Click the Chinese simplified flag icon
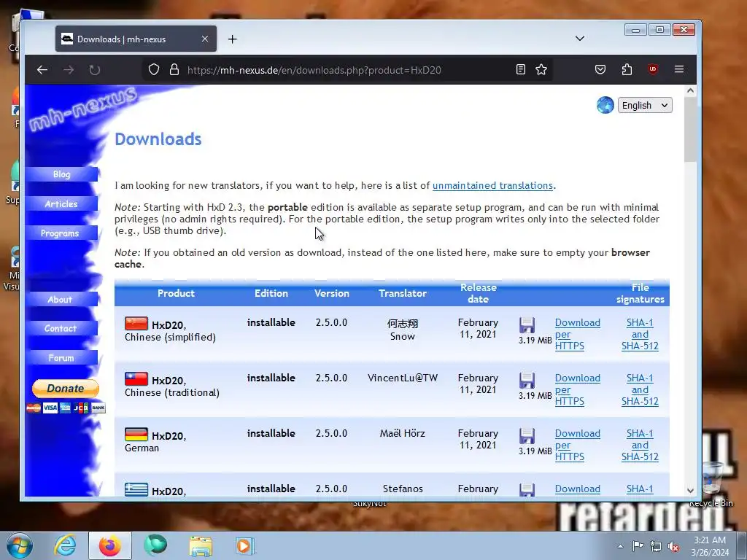 136,324
